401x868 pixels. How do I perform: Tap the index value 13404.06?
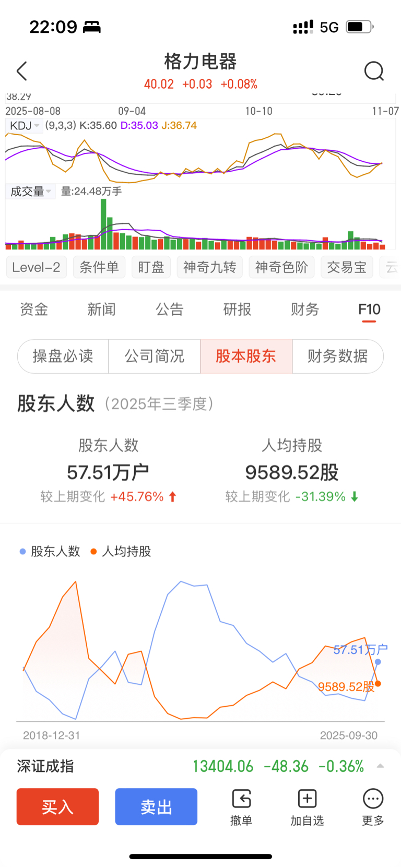(x=223, y=766)
